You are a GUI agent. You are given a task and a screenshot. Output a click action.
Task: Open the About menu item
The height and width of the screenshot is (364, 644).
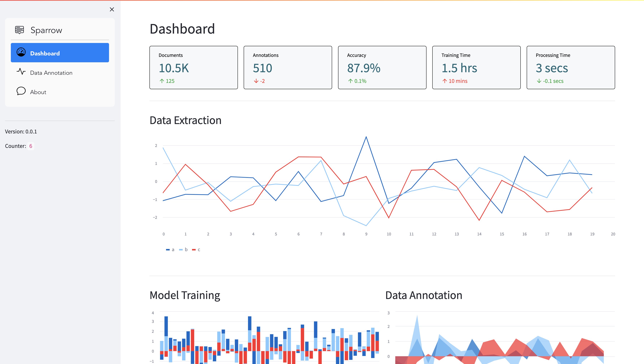click(x=38, y=92)
